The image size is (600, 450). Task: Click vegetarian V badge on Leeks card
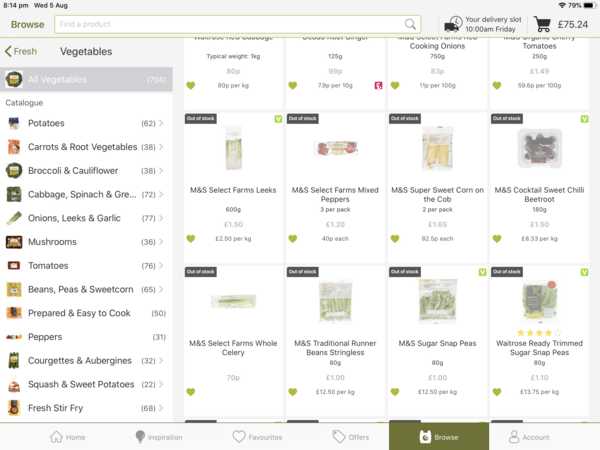click(x=278, y=119)
